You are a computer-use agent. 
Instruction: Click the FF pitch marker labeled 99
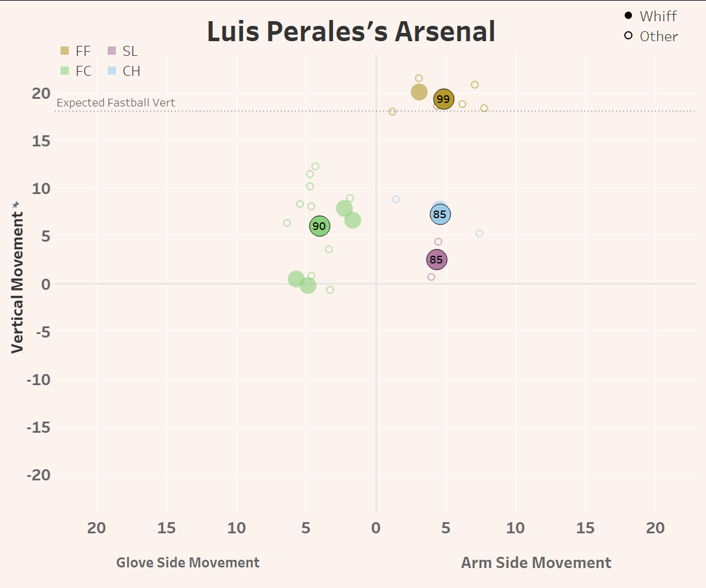pos(444,99)
